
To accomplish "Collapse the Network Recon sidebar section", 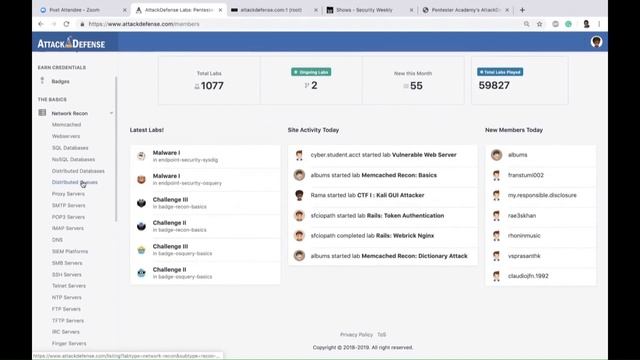I will point(111,113).
